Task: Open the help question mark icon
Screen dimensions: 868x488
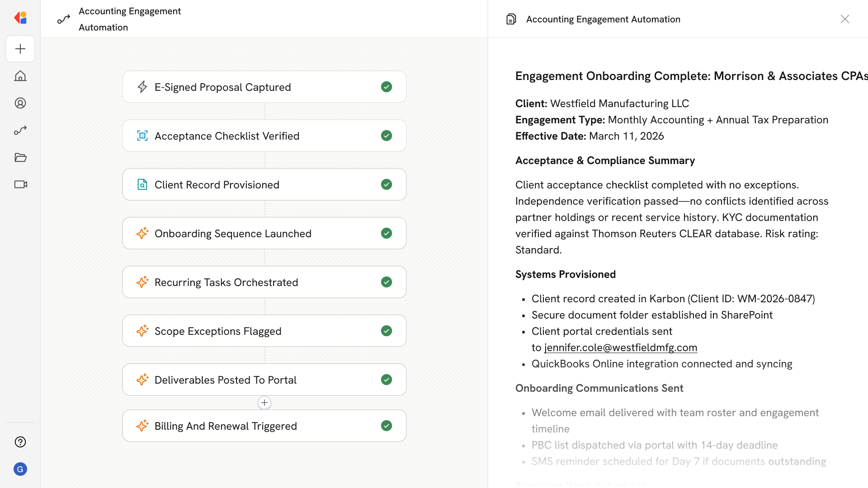Action: (20, 442)
